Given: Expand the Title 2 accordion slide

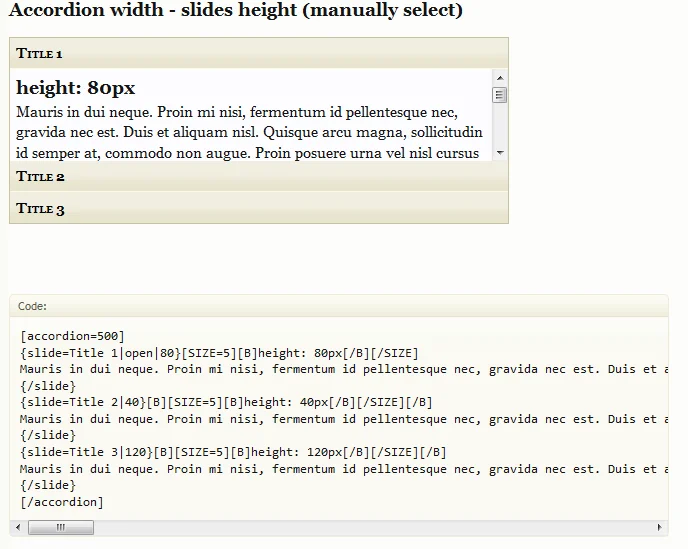Looking at the screenshot, I should point(258,177).
